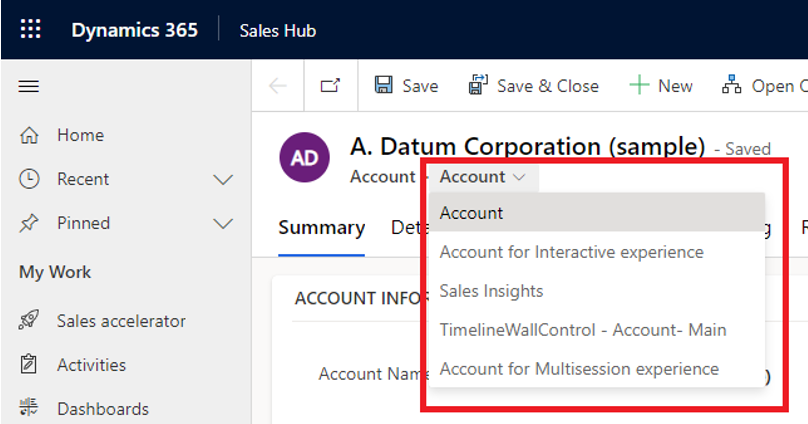Select Account for Interactive experience form
The image size is (808, 424).
[x=597, y=252]
